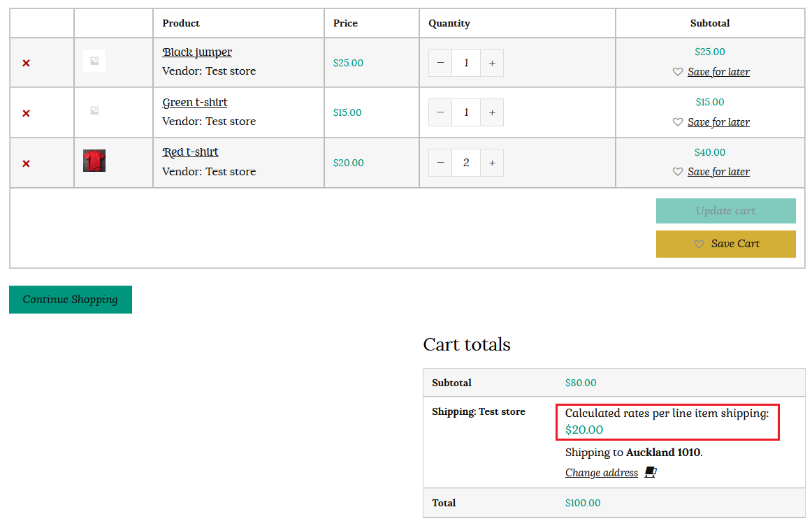The height and width of the screenshot is (521, 812).
Task: Increase Green t-shirt quantity with plus
Action: 492,112
